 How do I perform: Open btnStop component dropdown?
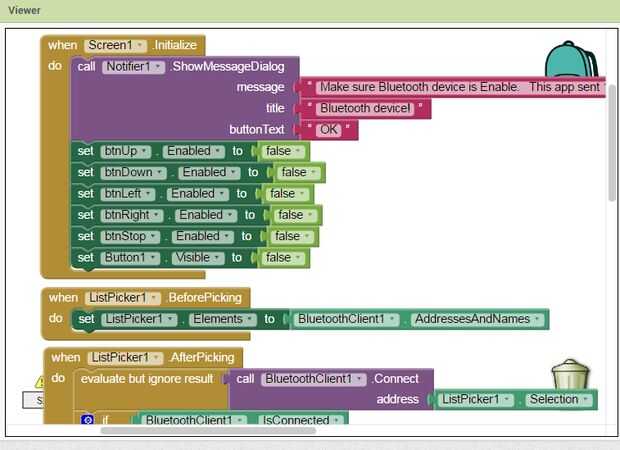[130, 237]
